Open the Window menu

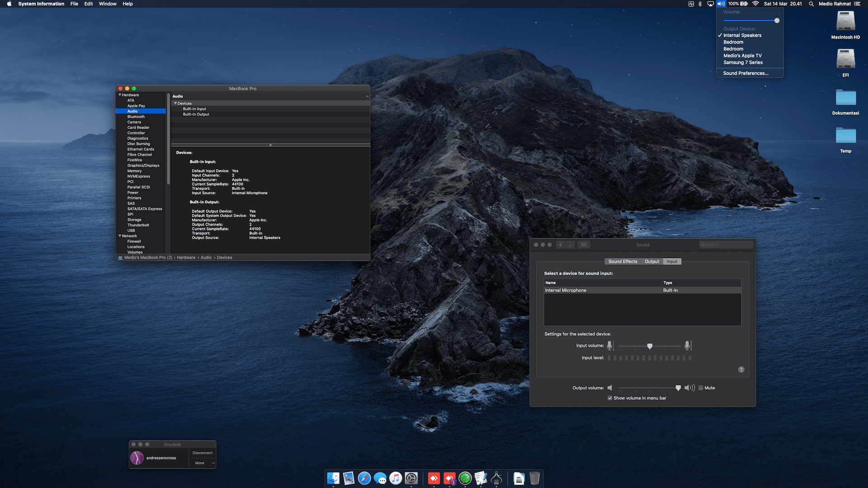108,4
